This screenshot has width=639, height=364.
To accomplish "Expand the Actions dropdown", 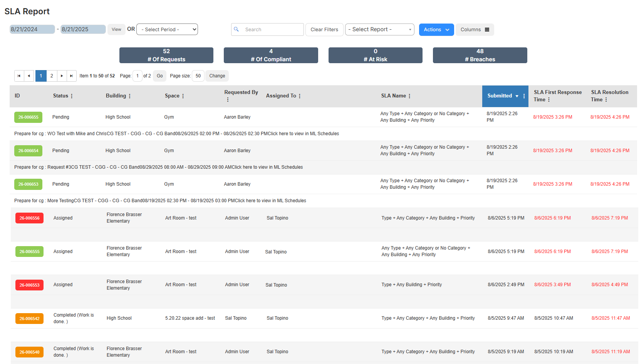I will click(x=436, y=29).
